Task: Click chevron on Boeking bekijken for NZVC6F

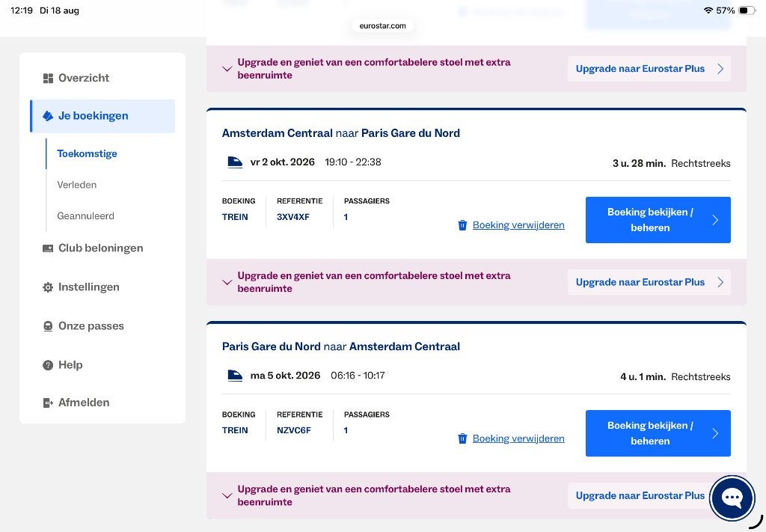Action: (715, 433)
